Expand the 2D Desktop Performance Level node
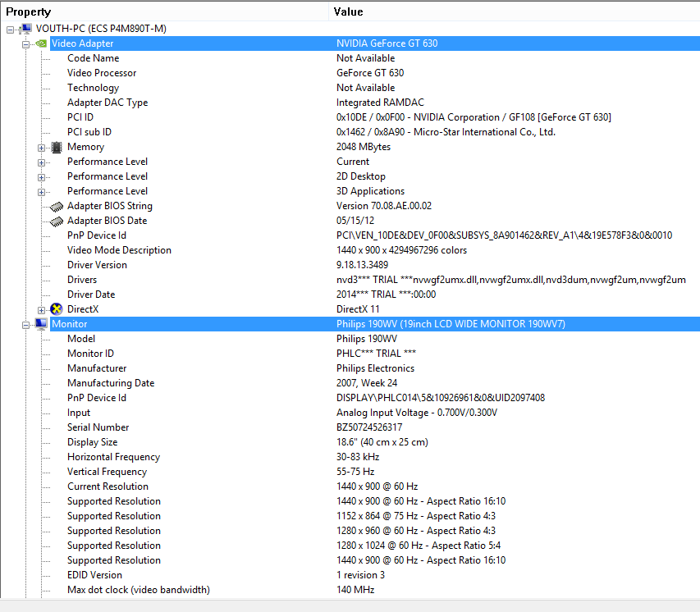 coord(41,177)
